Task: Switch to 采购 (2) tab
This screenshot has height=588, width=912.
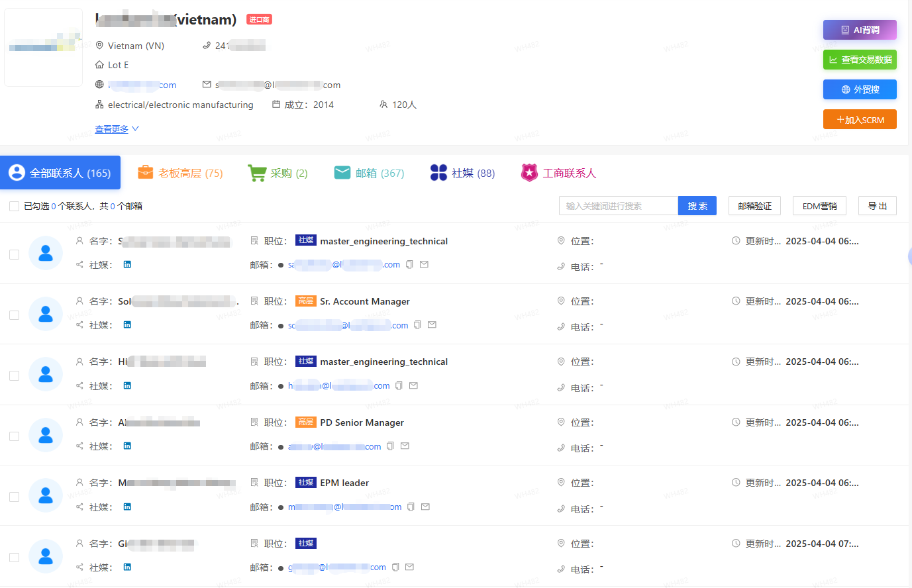Action: point(278,173)
